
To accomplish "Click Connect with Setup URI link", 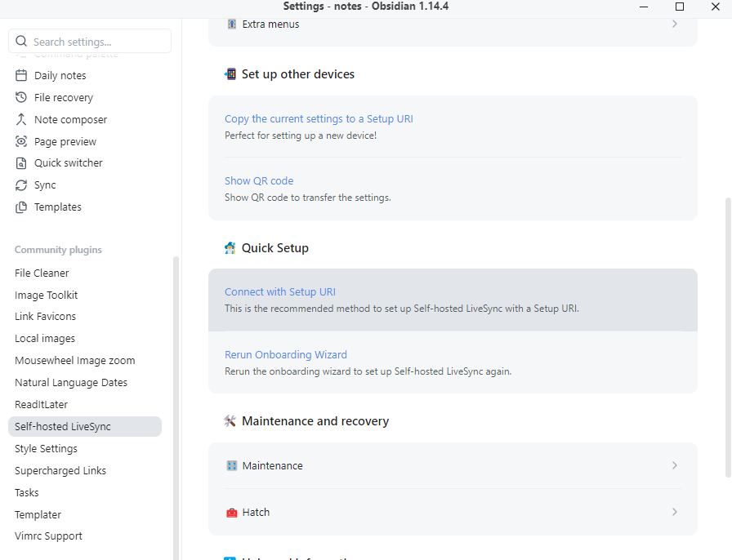I will point(280,291).
